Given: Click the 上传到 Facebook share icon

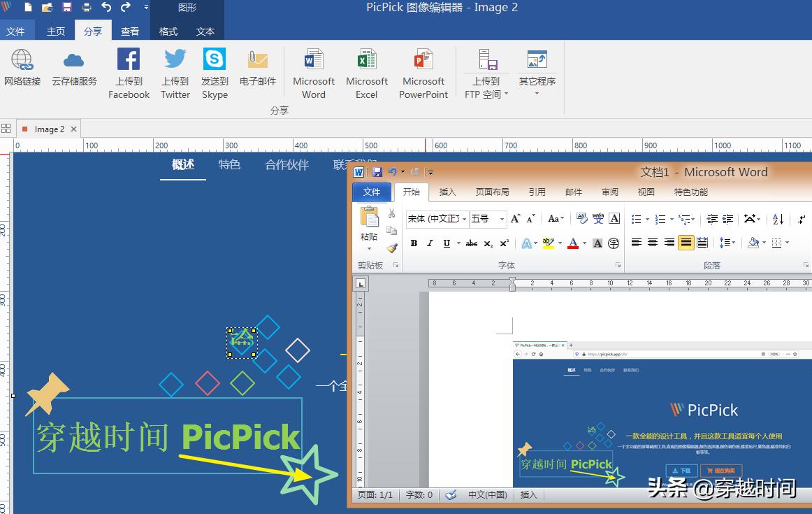Looking at the screenshot, I should tap(129, 70).
